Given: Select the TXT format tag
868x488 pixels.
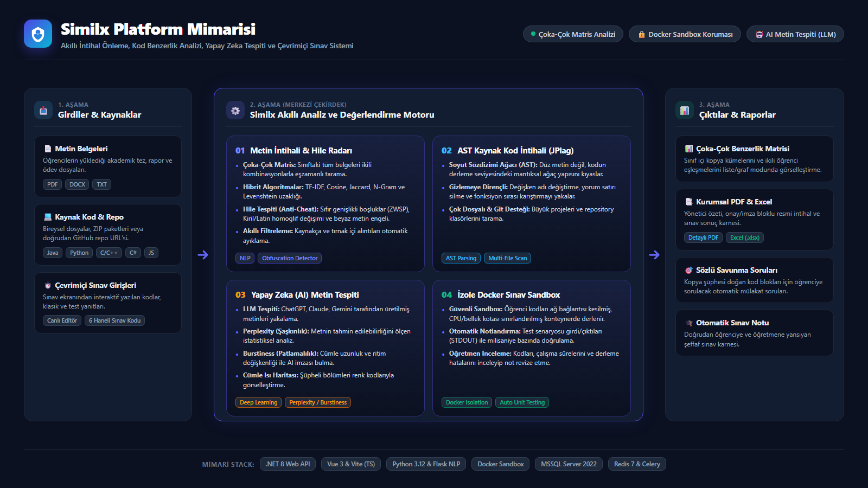Looking at the screenshot, I should 101,184.
